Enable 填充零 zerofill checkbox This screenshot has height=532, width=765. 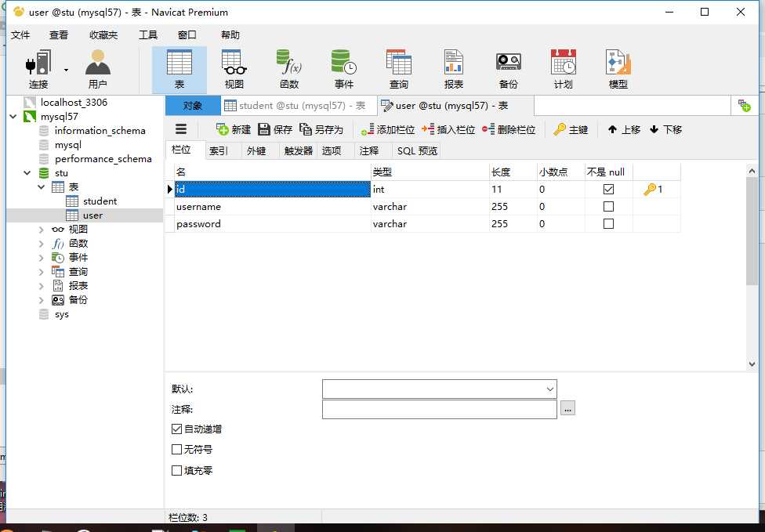176,471
